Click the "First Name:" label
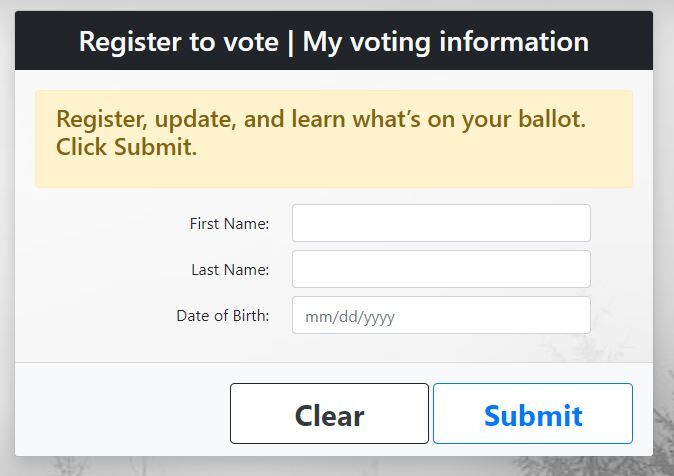Viewport: 674px width, 476px height. 229,224
